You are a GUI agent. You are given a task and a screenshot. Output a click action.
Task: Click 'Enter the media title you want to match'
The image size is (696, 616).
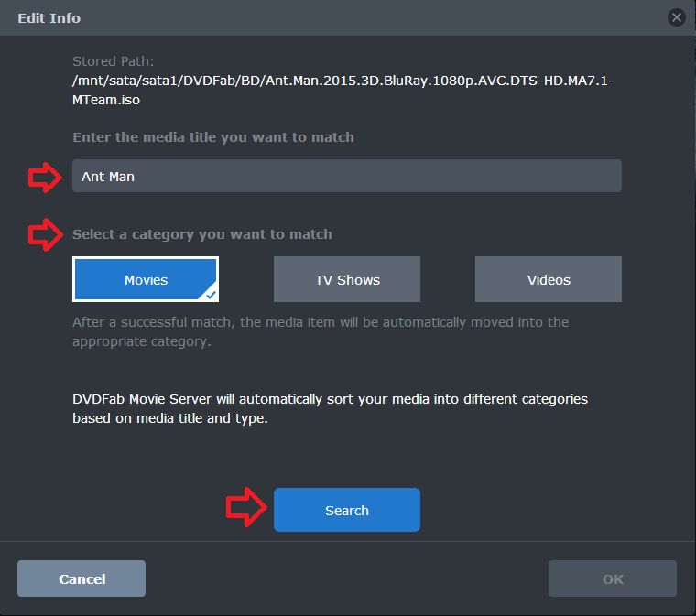click(x=213, y=137)
